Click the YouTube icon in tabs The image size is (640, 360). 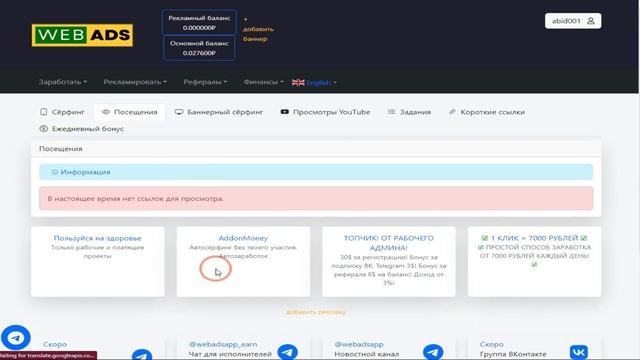pos(284,112)
